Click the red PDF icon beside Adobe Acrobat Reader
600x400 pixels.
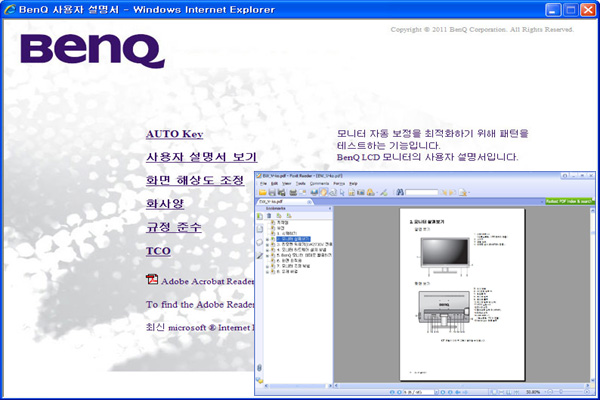pyautogui.click(x=152, y=279)
